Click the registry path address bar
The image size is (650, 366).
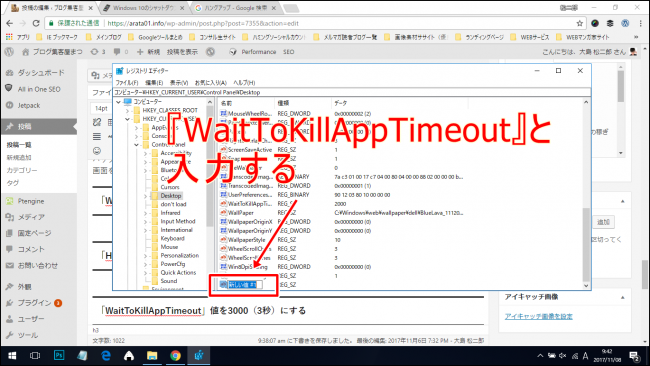click(352, 92)
